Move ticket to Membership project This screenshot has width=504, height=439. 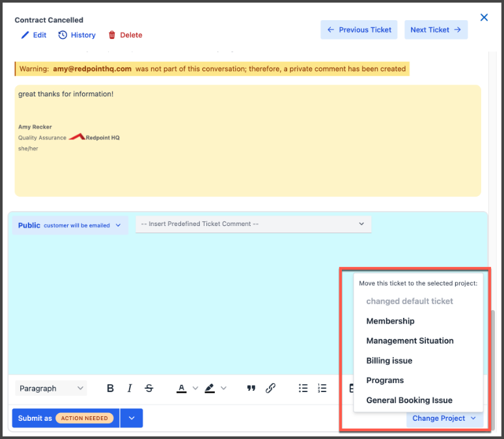click(390, 321)
